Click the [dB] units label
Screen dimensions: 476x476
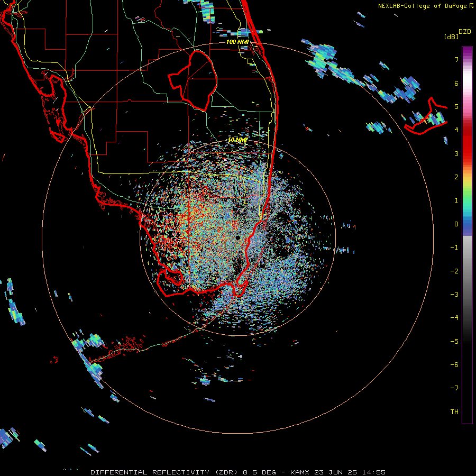pyautogui.click(x=452, y=36)
